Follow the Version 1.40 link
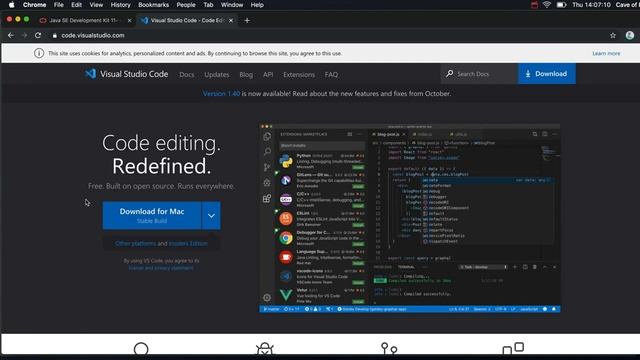Viewport: 640px width, 360px height. point(222,93)
